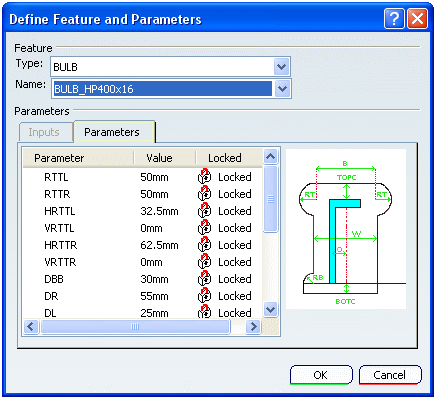Click the horizontal scrollbar right arrow
Viewport: 436px width, 399px height.
(253, 326)
